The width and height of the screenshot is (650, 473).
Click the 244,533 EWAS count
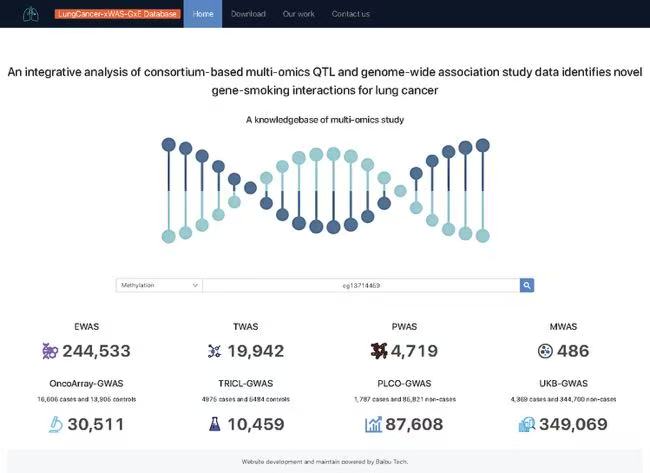[x=96, y=351]
